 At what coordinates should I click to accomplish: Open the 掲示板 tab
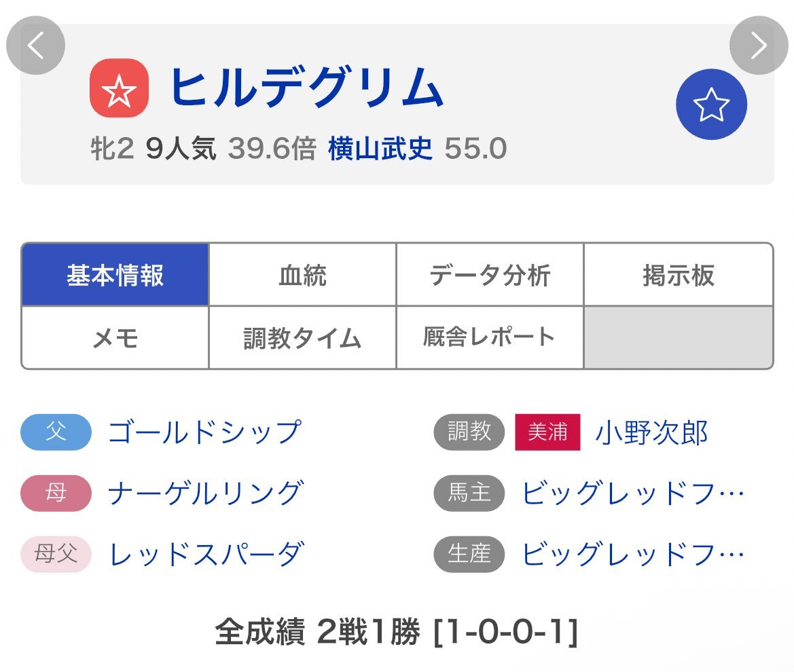click(x=678, y=275)
